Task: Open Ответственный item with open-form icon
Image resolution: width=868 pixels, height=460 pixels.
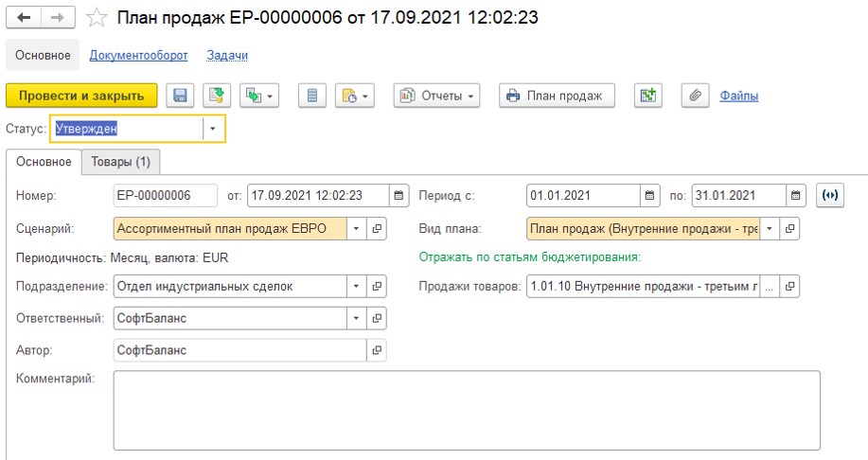Action: click(377, 318)
